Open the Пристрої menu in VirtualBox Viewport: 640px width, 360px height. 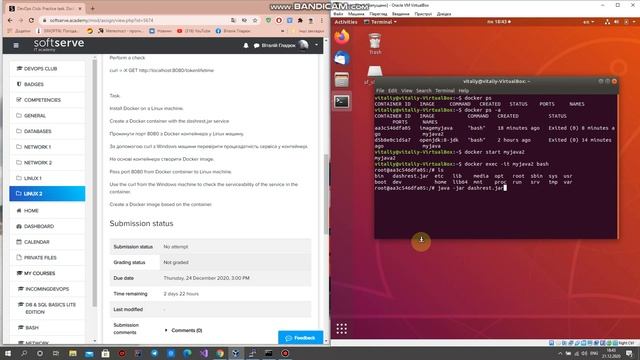[423, 14]
